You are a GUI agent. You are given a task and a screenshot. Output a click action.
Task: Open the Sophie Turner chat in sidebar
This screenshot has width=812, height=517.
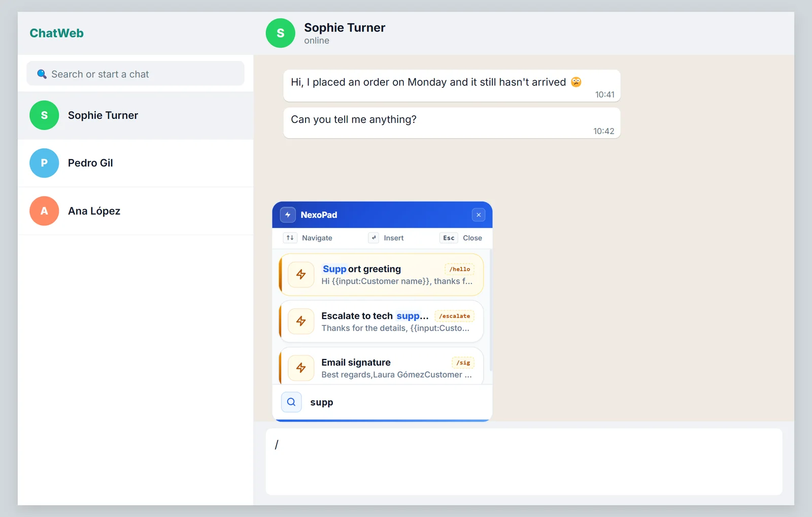click(x=136, y=115)
